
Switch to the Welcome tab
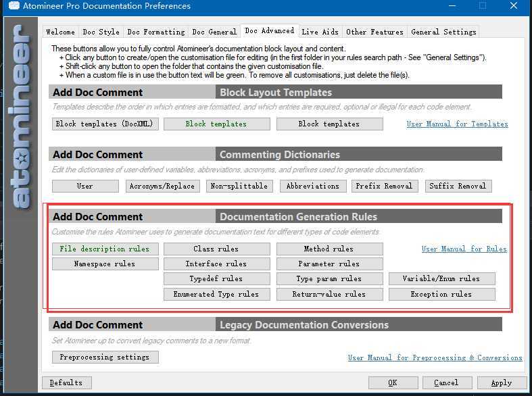(x=60, y=32)
